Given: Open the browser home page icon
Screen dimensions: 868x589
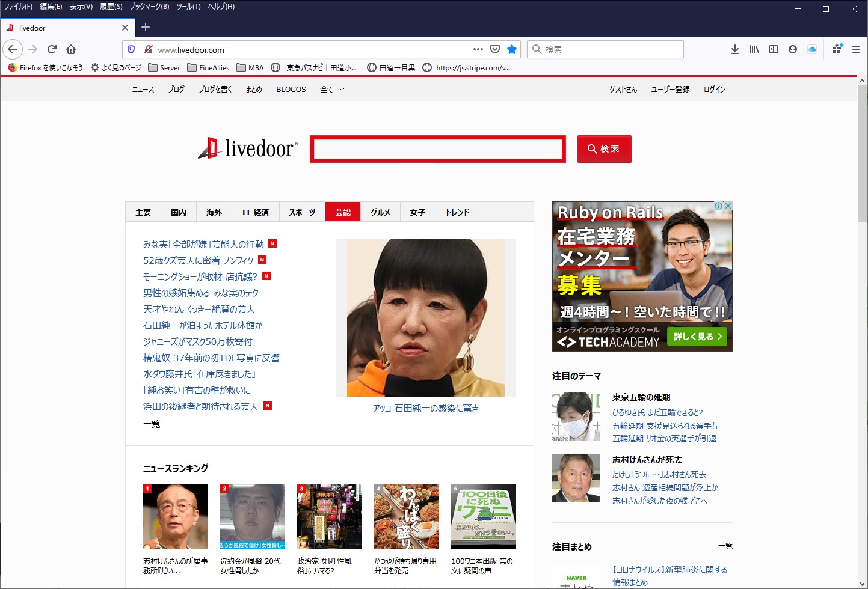Looking at the screenshot, I should [71, 49].
